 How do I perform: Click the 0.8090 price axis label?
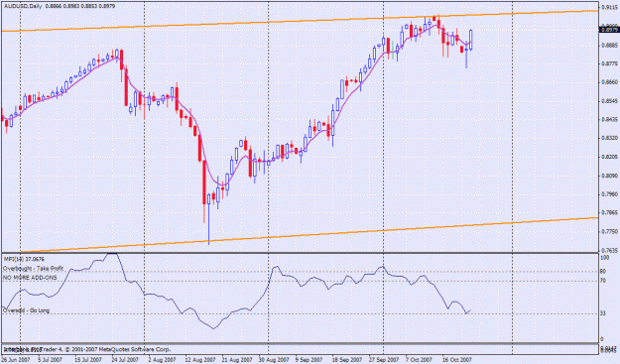point(610,176)
